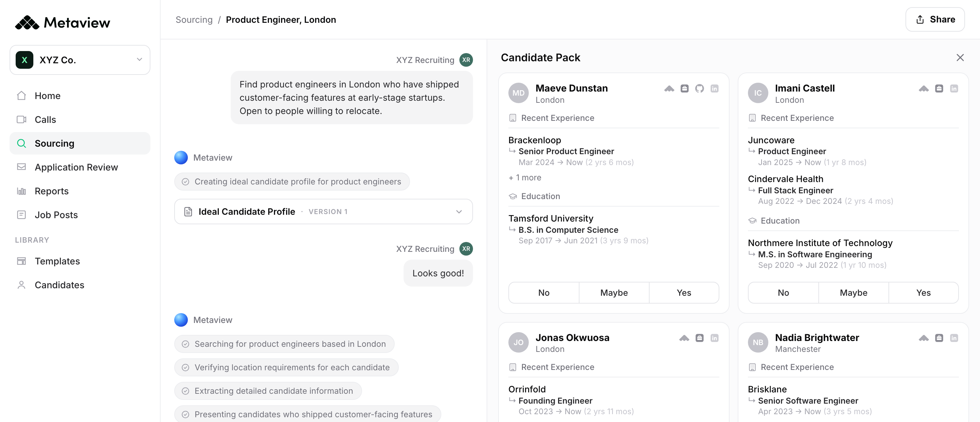Open Maeve Dunstan's GitHub profile icon
The image size is (980, 422).
(699, 89)
